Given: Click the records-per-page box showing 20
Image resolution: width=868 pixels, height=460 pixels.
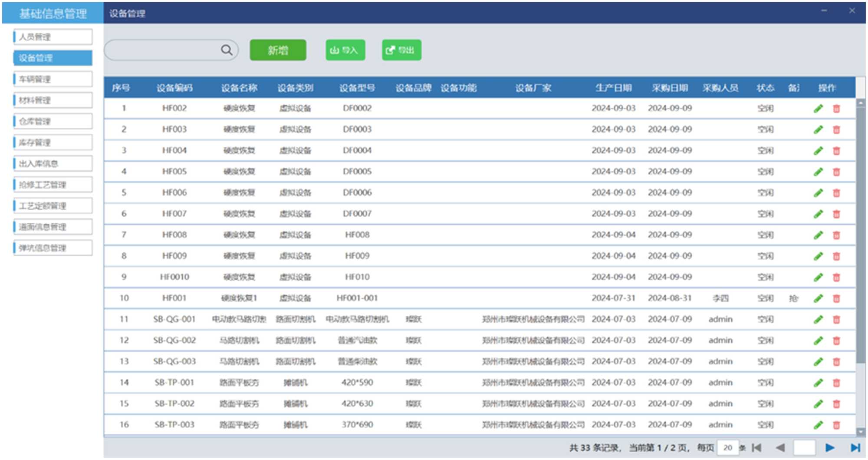Looking at the screenshot, I should pos(728,447).
